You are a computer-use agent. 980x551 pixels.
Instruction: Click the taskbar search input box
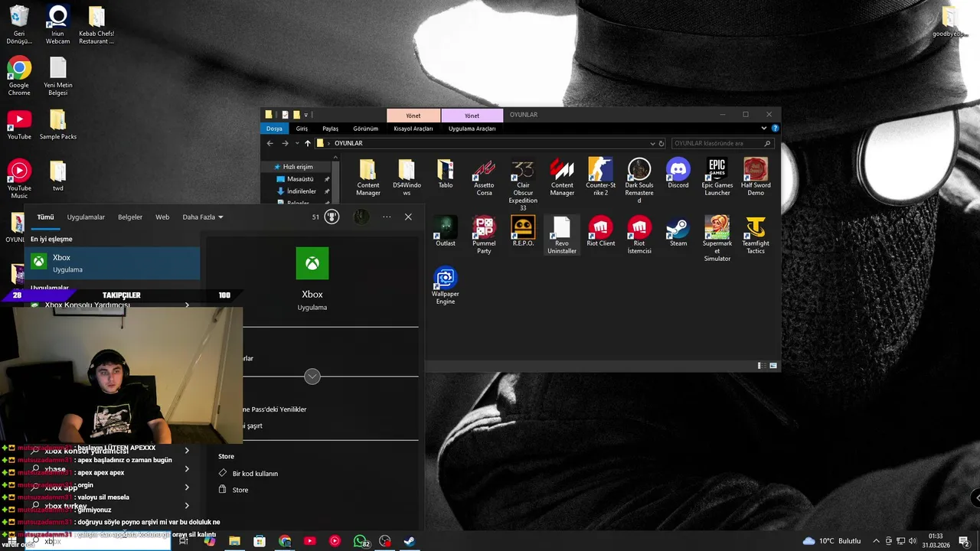coord(100,541)
